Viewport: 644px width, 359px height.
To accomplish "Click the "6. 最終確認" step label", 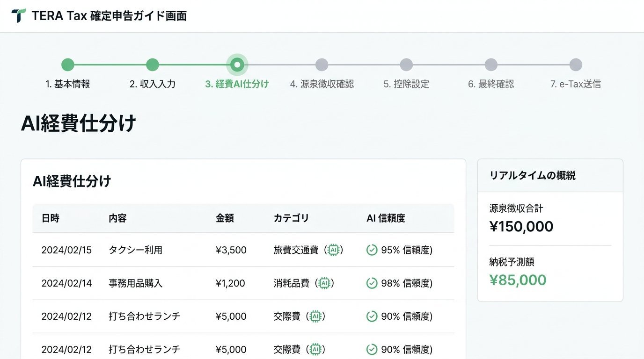I will 490,84.
